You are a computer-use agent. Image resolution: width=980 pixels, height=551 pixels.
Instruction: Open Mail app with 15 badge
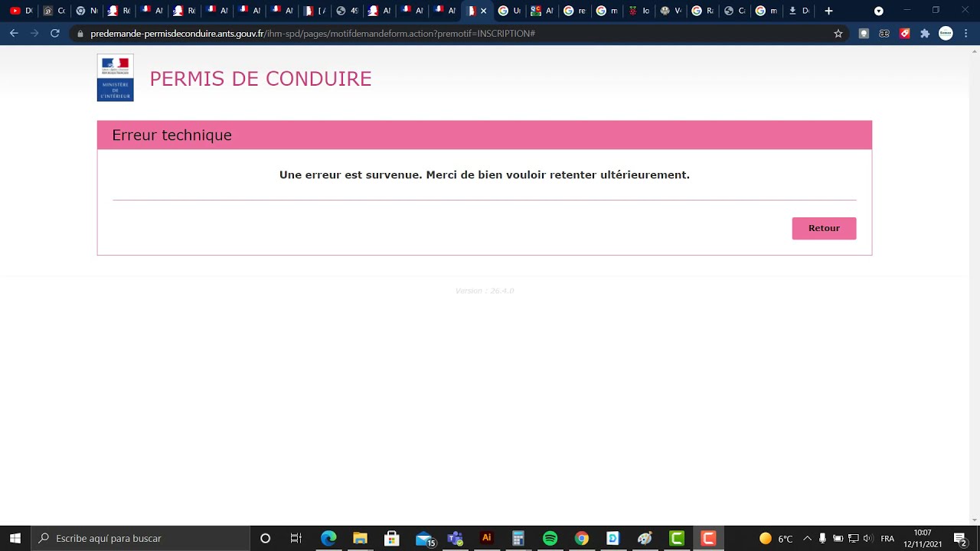coord(425,539)
